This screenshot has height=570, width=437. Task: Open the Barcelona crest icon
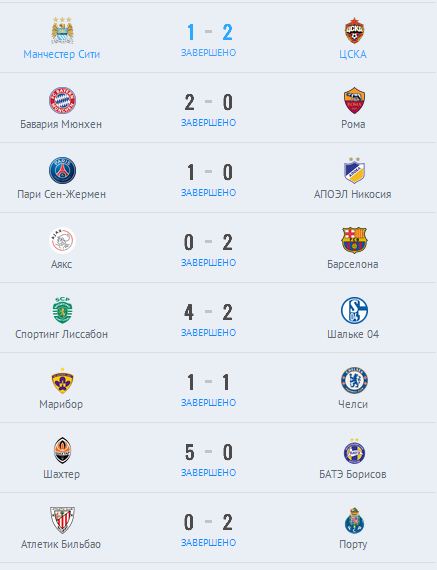point(354,240)
